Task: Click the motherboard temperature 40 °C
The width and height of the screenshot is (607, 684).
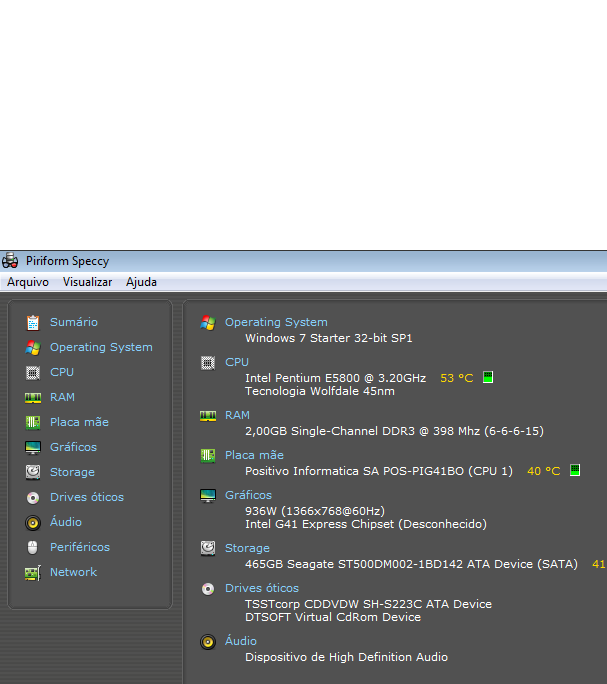Action: [543, 471]
